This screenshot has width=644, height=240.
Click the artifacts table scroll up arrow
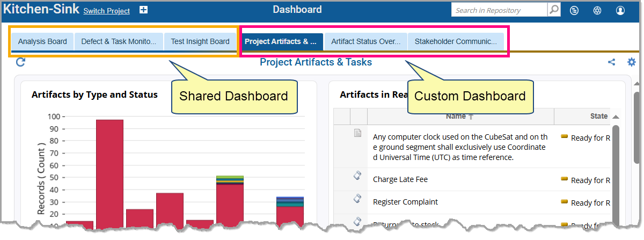pyautogui.click(x=616, y=117)
